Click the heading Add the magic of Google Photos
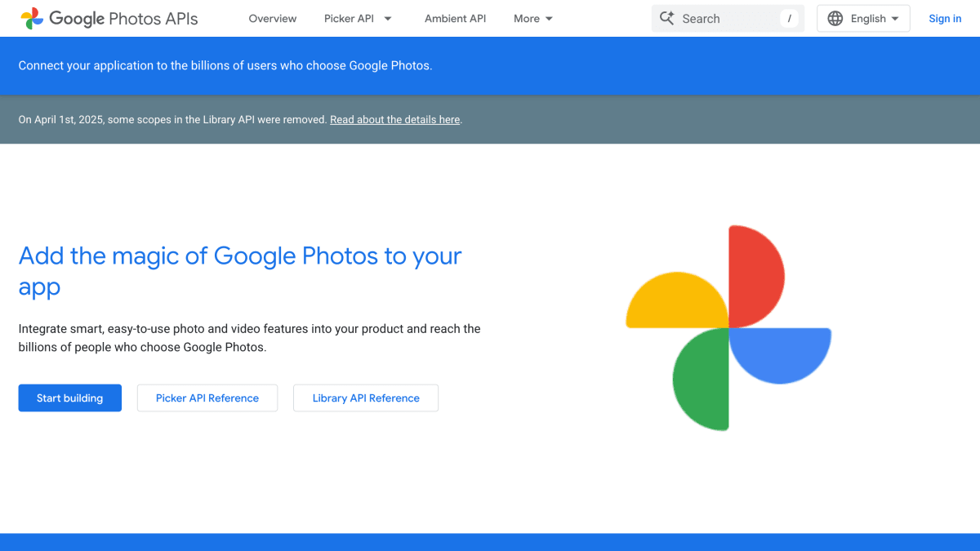 point(240,271)
